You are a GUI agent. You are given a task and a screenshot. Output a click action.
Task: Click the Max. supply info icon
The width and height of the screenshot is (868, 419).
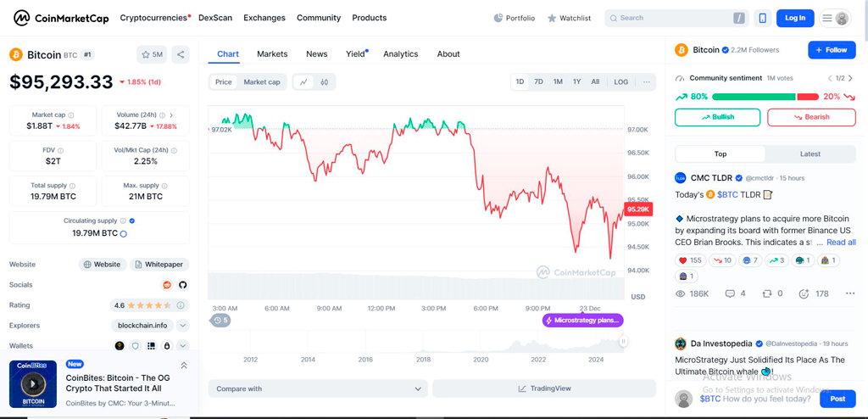(x=165, y=186)
